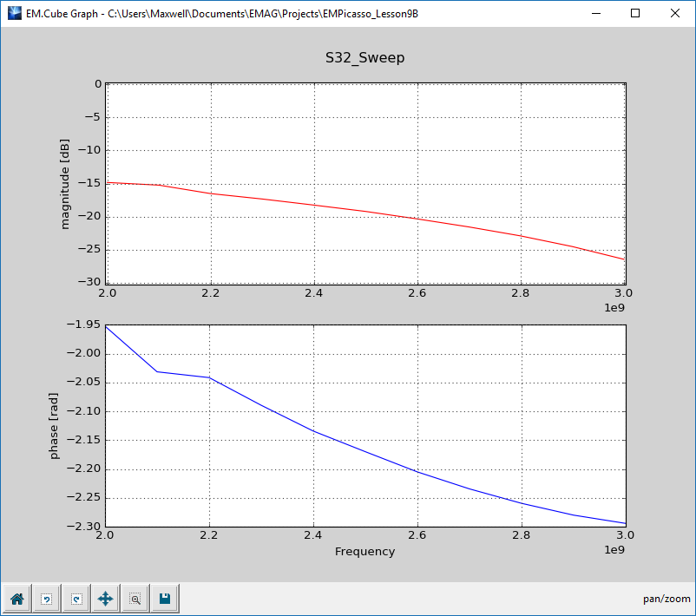Image resolution: width=696 pixels, height=616 pixels.
Task: Click the −1.95 tick on phase axis
Action: click(x=83, y=324)
